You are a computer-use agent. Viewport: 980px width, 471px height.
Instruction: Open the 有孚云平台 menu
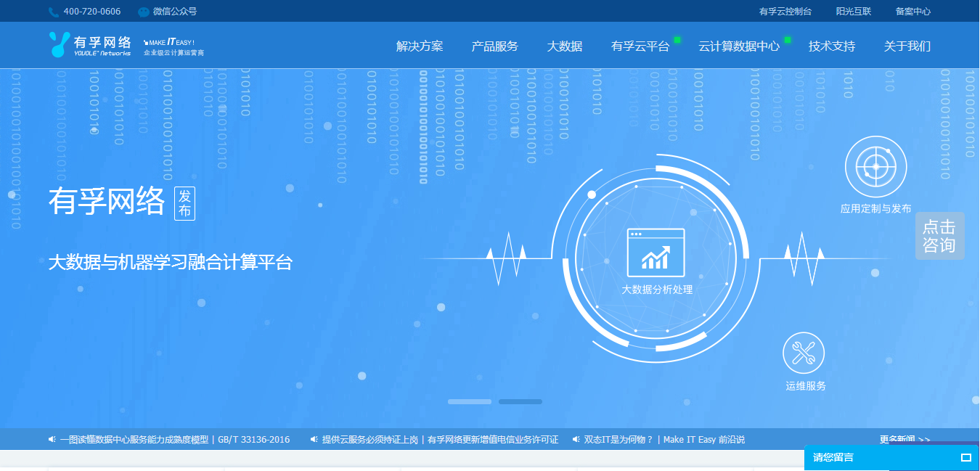[x=640, y=46]
